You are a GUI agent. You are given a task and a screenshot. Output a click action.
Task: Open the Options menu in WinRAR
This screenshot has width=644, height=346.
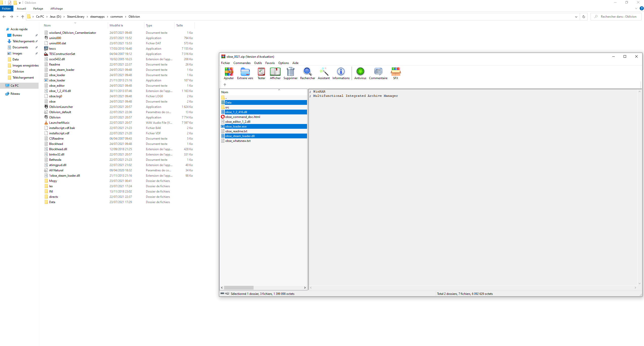283,63
